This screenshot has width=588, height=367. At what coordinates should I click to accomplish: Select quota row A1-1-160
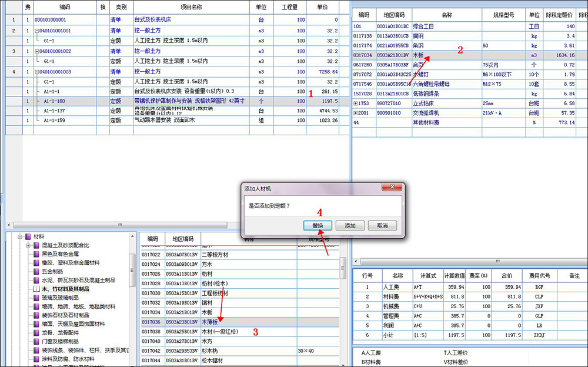pyautogui.click(x=178, y=101)
